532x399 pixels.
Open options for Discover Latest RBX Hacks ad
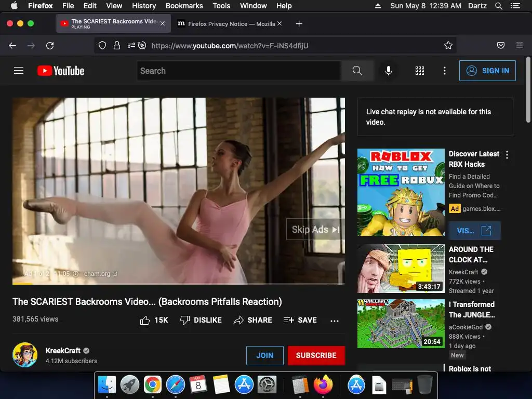pyautogui.click(x=507, y=155)
